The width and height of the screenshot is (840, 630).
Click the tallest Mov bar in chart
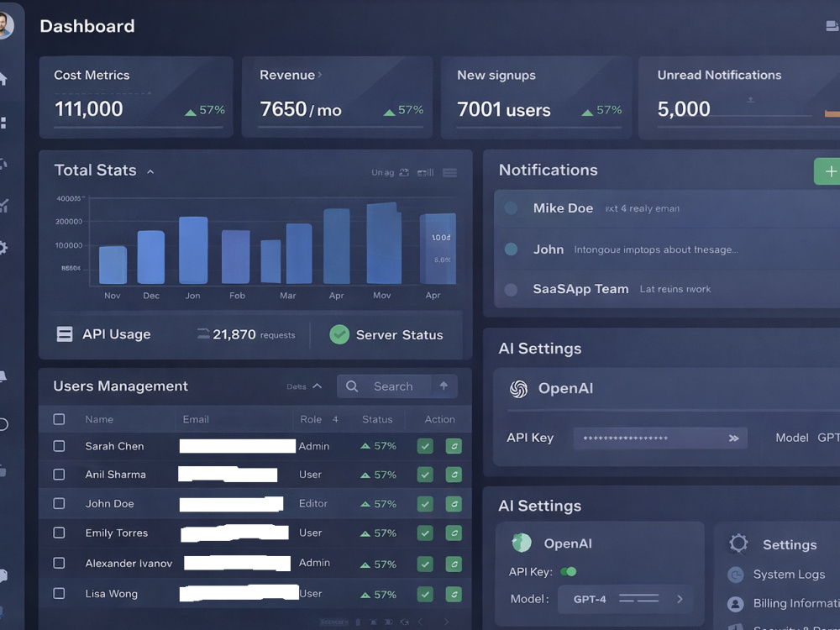[384, 243]
